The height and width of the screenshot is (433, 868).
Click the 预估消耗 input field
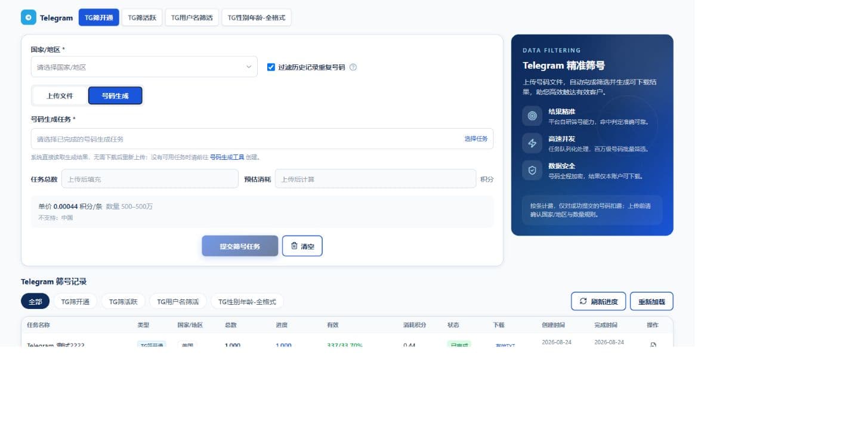coord(375,179)
